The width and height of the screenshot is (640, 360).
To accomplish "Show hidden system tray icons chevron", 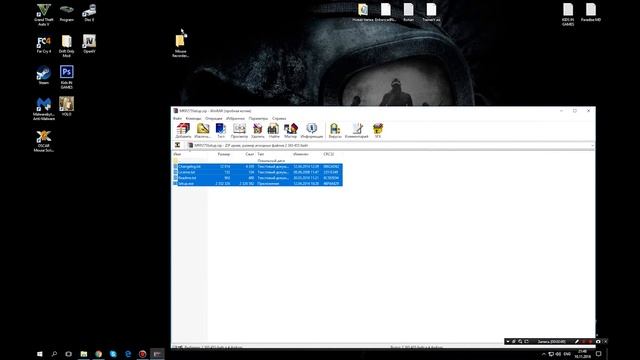I will (x=544, y=354).
